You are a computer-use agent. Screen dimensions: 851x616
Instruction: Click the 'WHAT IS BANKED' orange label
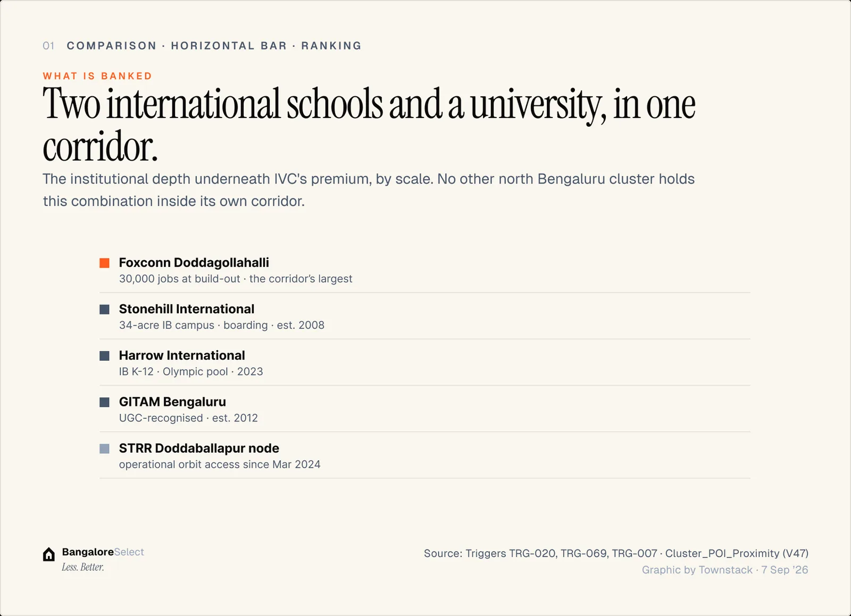tap(98, 76)
